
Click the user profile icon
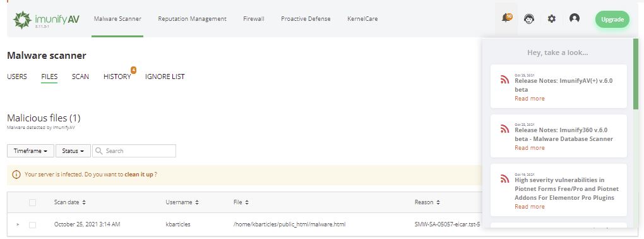pyautogui.click(x=575, y=18)
